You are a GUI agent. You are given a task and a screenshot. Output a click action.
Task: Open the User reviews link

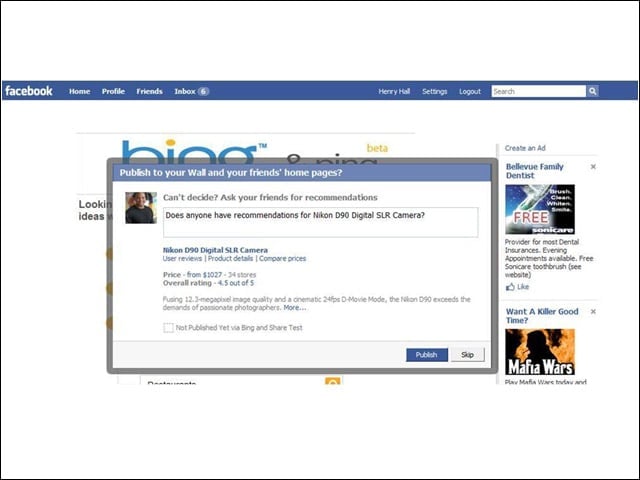(182, 258)
